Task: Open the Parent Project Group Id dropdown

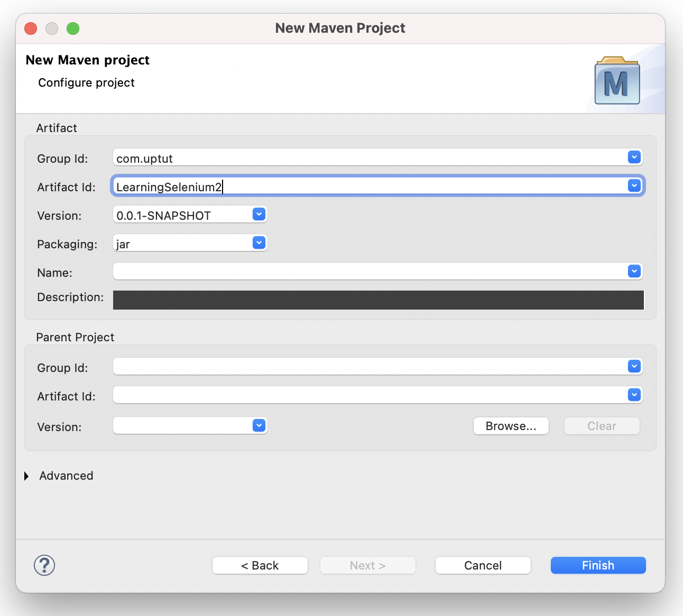Action: [634, 366]
